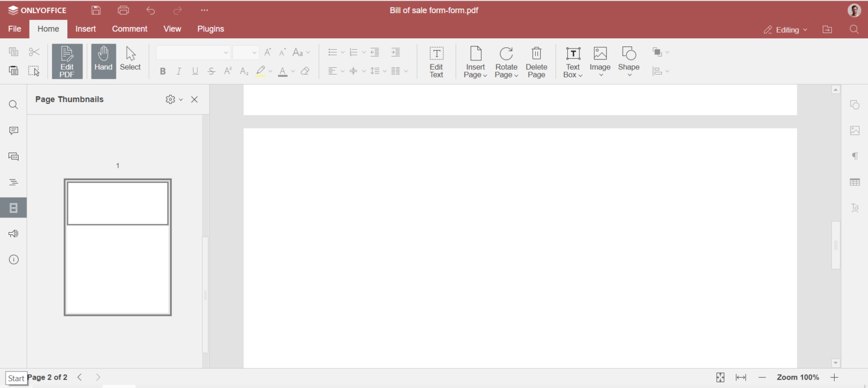Toggle Italic formatting
Screen dimensions: 868x388
pos(179,71)
